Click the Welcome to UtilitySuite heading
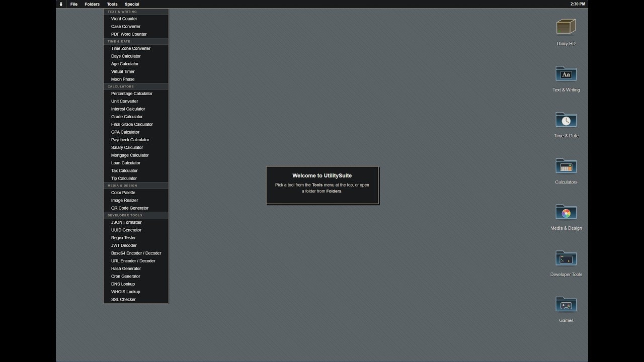 point(322,176)
